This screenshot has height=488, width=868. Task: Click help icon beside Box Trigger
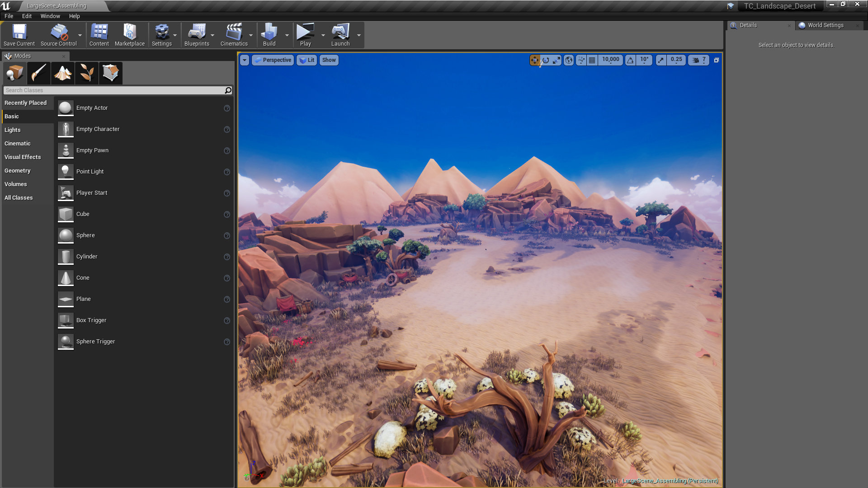click(227, 321)
